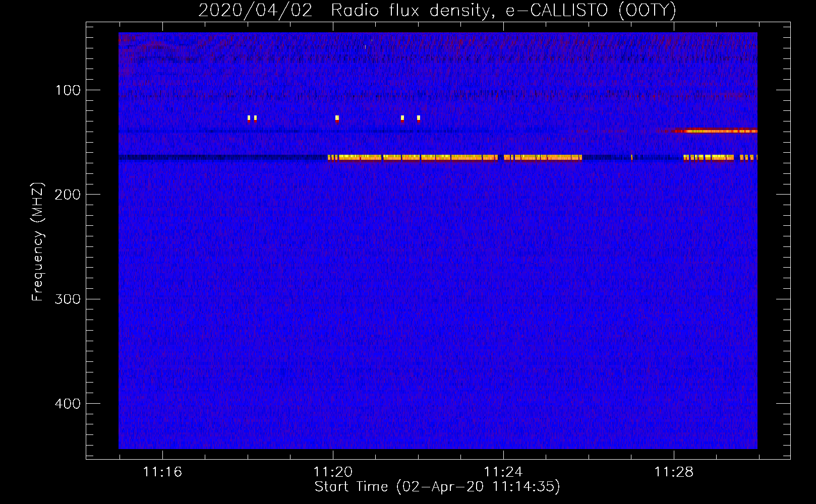Click the 11:24 time tick label
The height and width of the screenshot is (504, 816).
coord(503,472)
